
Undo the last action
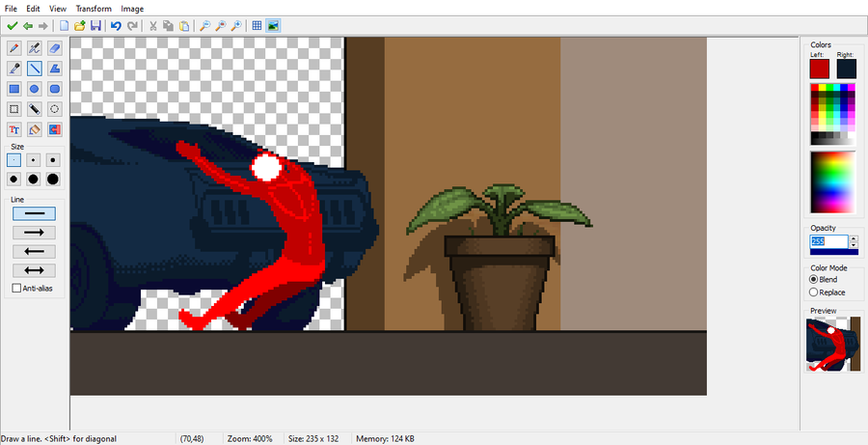pos(116,25)
